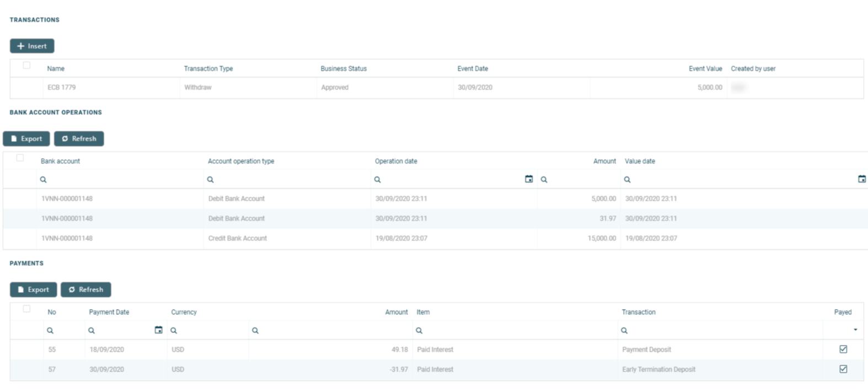868x392 pixels.
Task: Toggle Payed checkbox for payment 57
Action: pyautogui.click(x=843, y=369)
